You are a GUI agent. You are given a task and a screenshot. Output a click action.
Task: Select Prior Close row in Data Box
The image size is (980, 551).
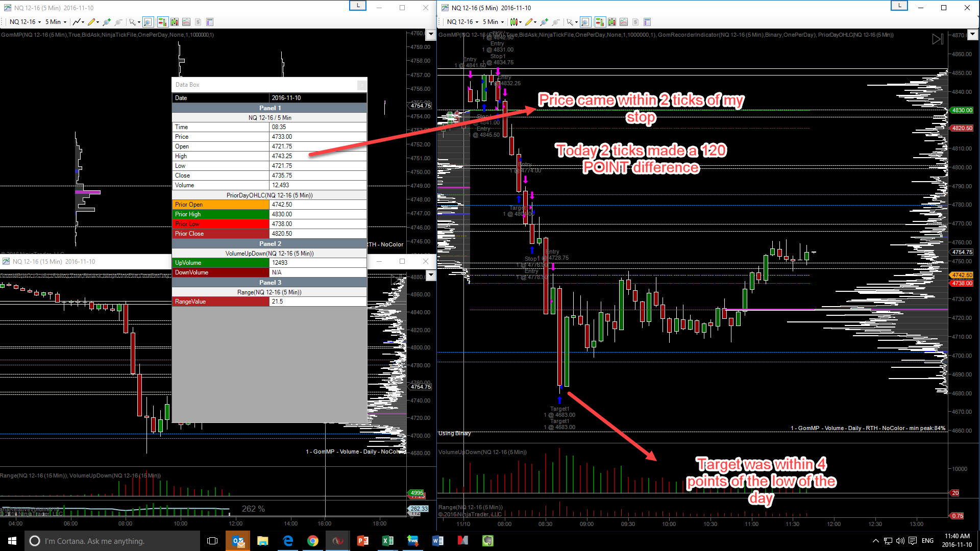[x=269, y=234]
